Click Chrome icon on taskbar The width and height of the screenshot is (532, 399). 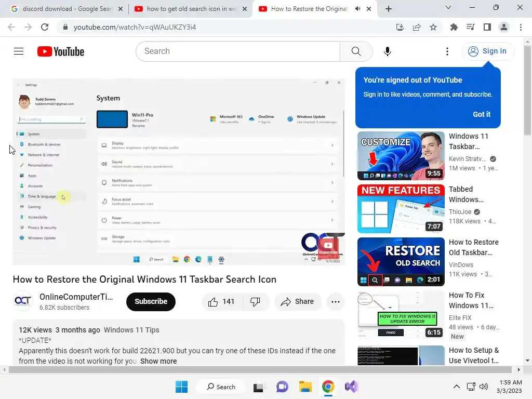pos(328,387)
